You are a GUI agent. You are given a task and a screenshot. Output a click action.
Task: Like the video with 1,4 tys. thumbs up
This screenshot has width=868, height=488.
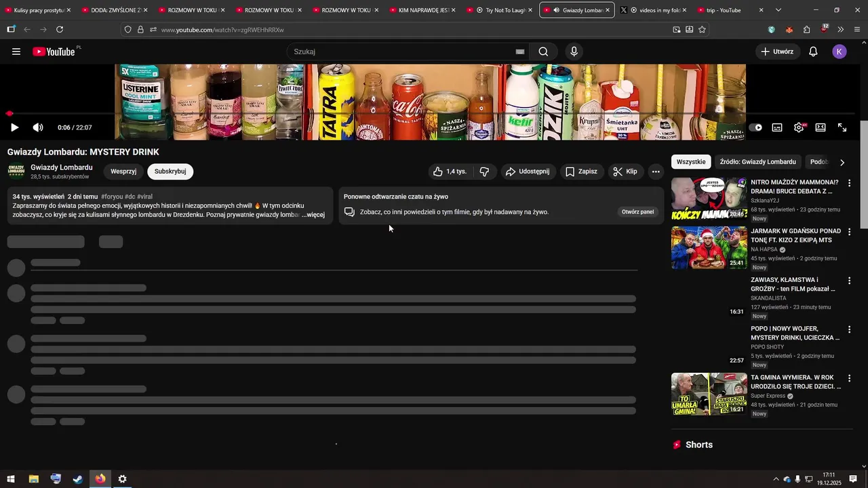pos(450,171)
